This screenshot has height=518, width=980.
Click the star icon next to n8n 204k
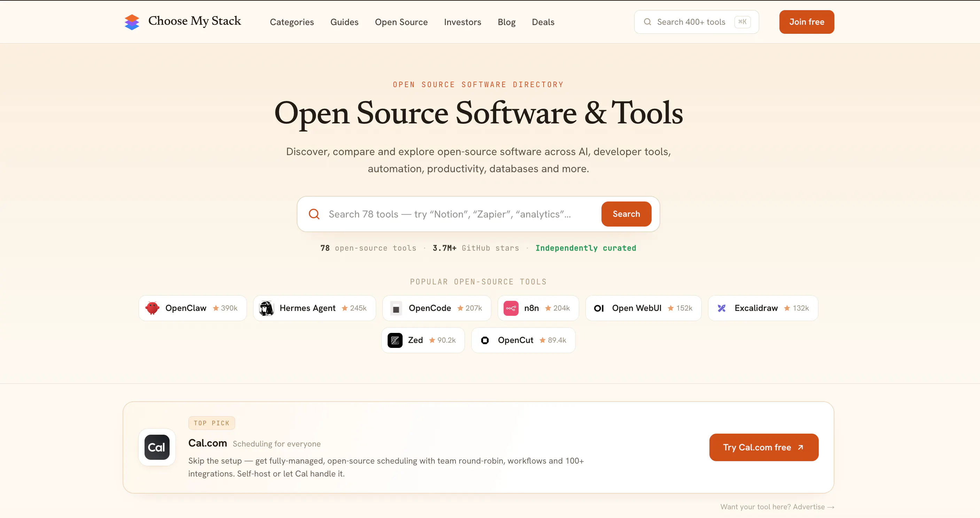[x=548, y=308]
